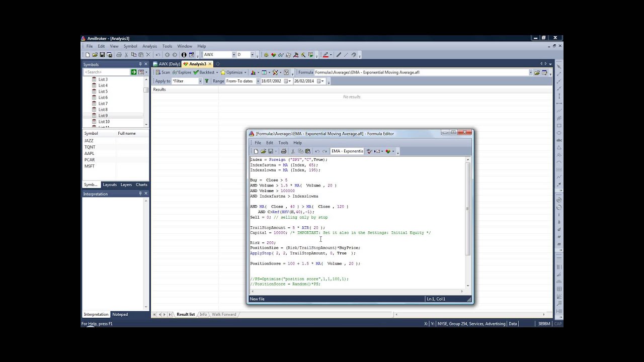Click the pen color picker in main toolbar
Screen dimensions: 644x362
tap(326, 55)
